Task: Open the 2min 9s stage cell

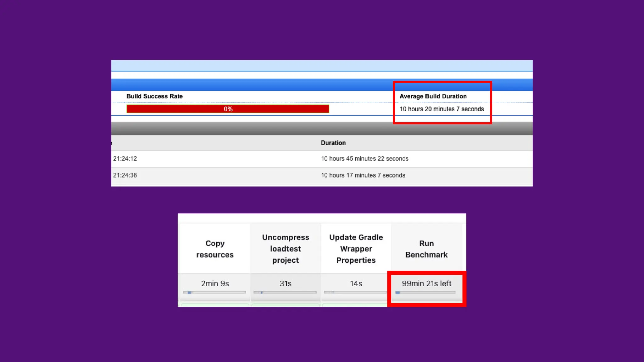Action: pyautogui.click(x=215, y=283)
